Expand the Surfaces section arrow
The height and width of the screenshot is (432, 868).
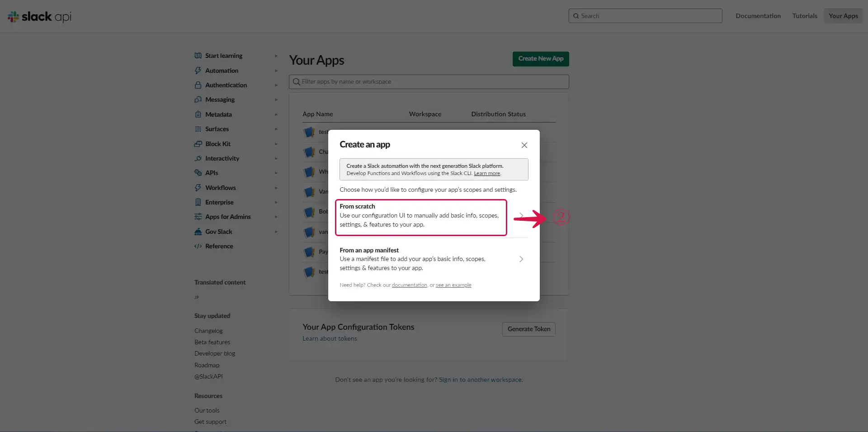click(276, 129)
